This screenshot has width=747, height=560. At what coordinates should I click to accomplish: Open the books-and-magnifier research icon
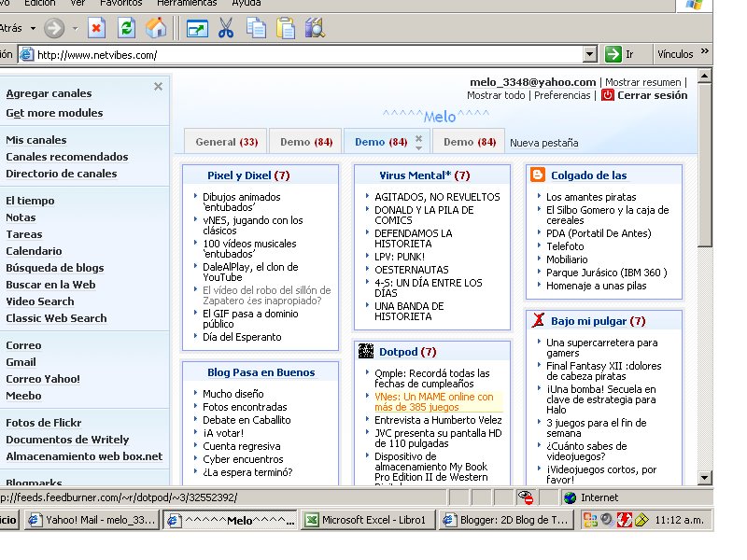[x=315, y=28]
